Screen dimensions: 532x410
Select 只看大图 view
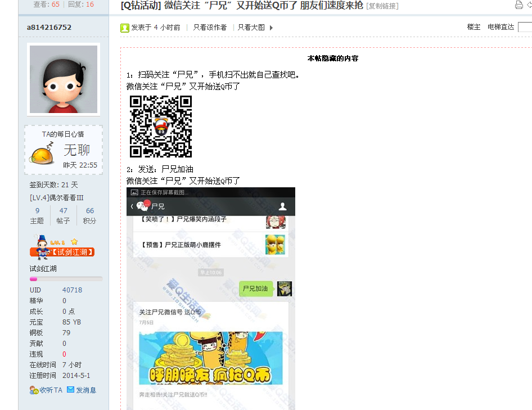pos(251,28)
